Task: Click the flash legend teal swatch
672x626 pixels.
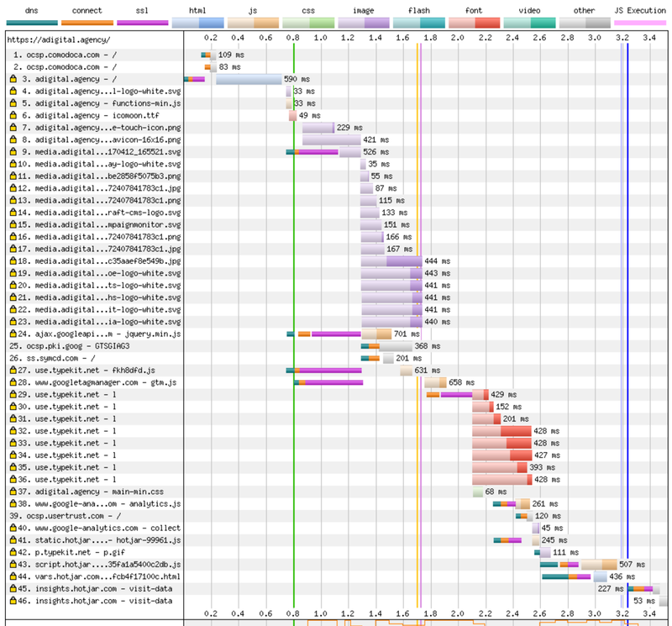Action: [x=418, y=23]
